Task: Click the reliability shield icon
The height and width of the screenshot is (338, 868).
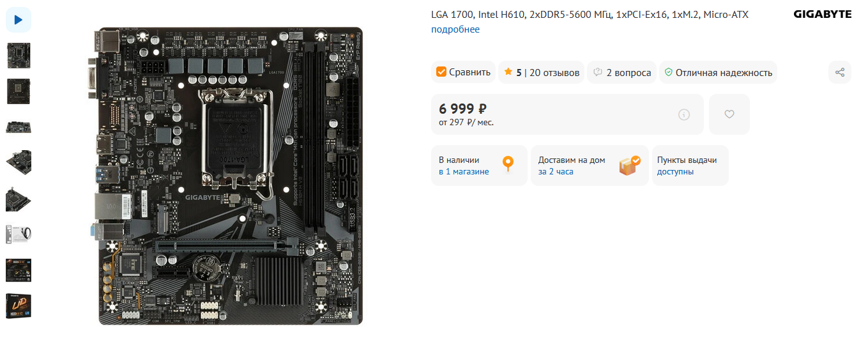Action: (668, 72)
